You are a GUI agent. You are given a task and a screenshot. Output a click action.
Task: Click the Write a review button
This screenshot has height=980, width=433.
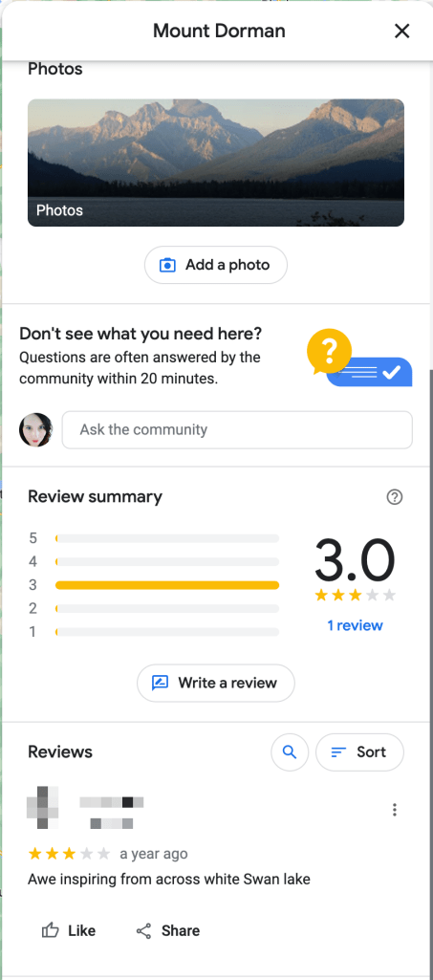tap(216, 683)
